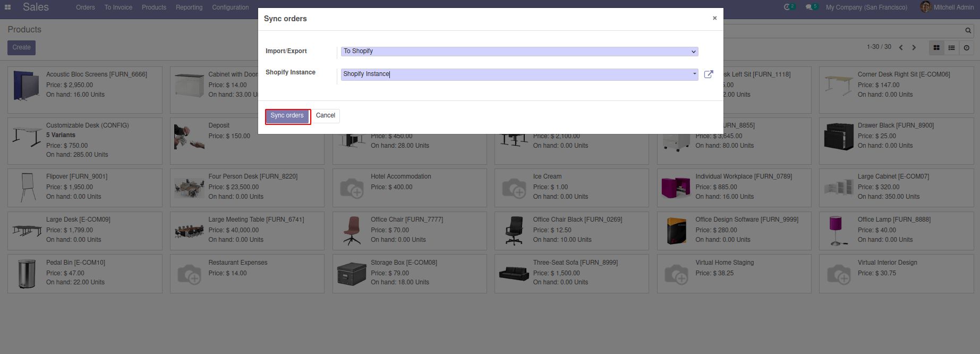Open Individual Workplace thumbnail
This screenshot has height=354, width=980.
[x=676, y=188]
